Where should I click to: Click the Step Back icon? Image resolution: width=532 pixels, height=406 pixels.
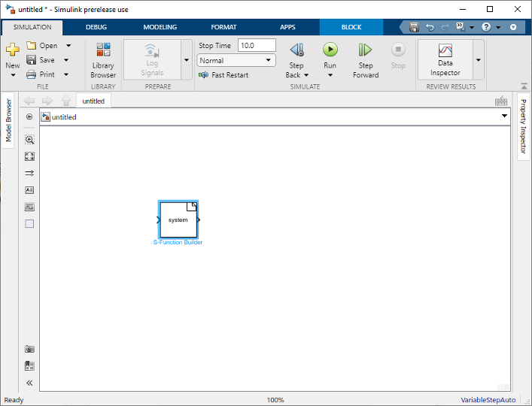(297, 50)
